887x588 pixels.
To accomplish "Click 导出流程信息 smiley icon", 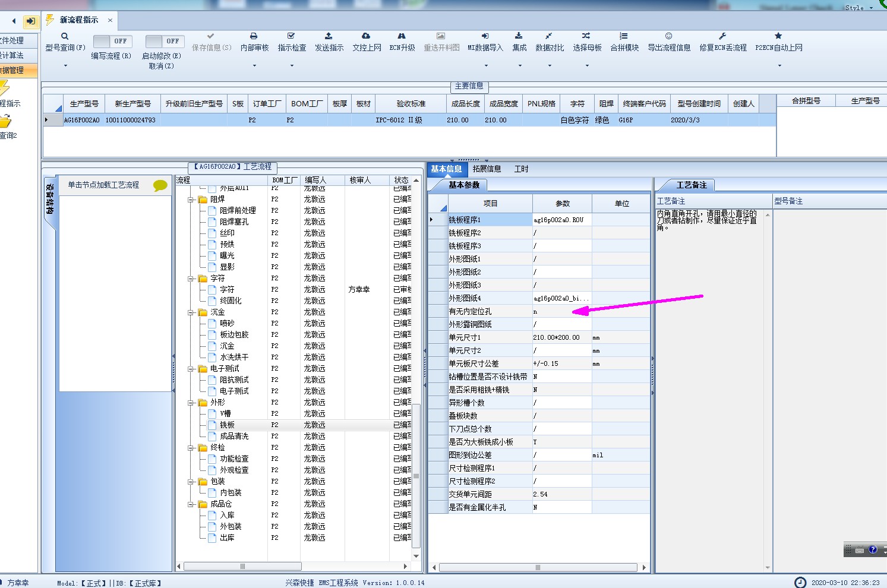I will [x=668, y=36].
